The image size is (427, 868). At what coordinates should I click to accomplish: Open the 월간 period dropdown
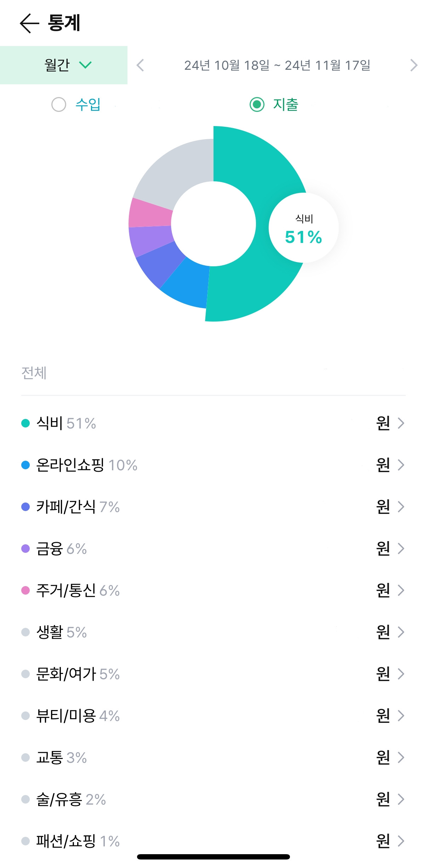(57, 65)
